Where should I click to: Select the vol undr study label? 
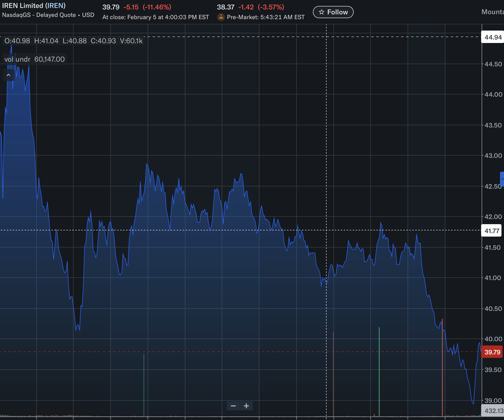[x=17, y=59]
